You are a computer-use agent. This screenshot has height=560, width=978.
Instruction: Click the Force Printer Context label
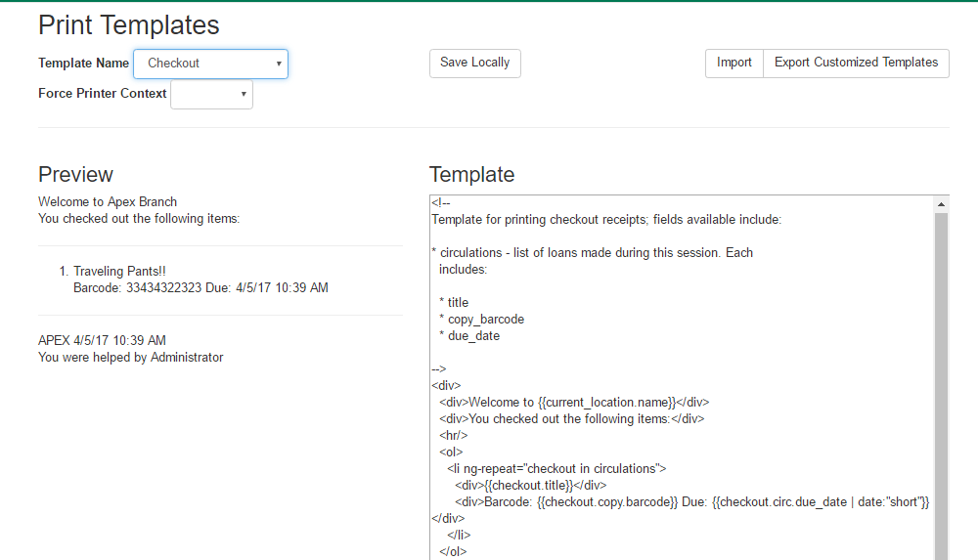tap(102, 94)
